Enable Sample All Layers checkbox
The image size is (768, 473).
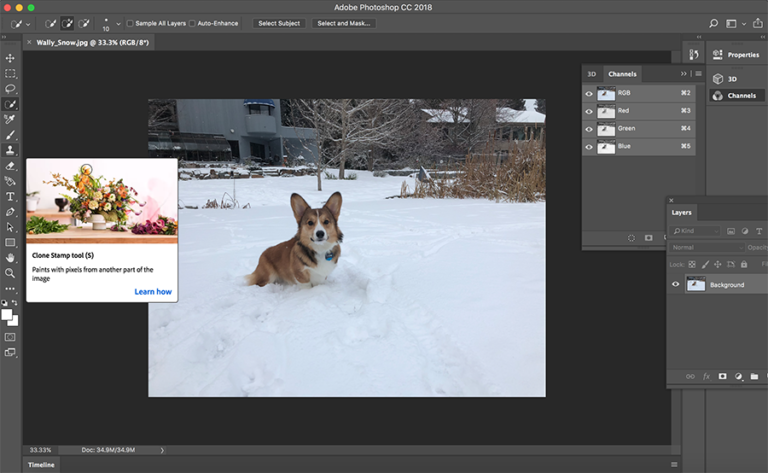[130, 23]
